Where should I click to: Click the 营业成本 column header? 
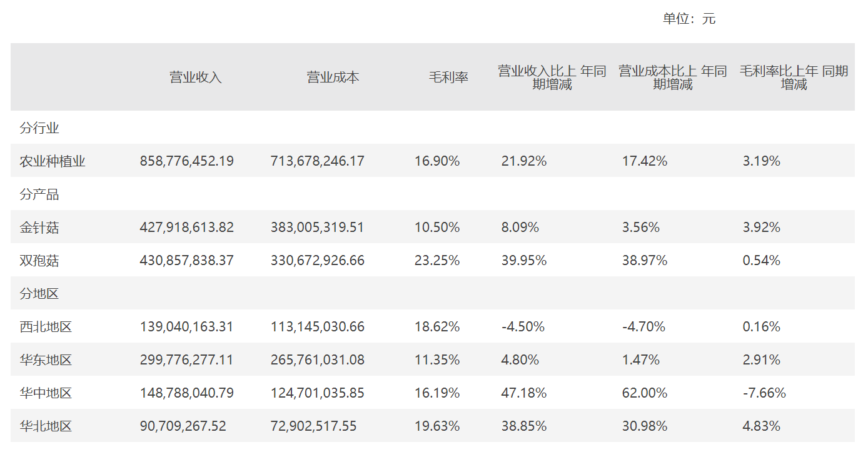coord(333,78)
